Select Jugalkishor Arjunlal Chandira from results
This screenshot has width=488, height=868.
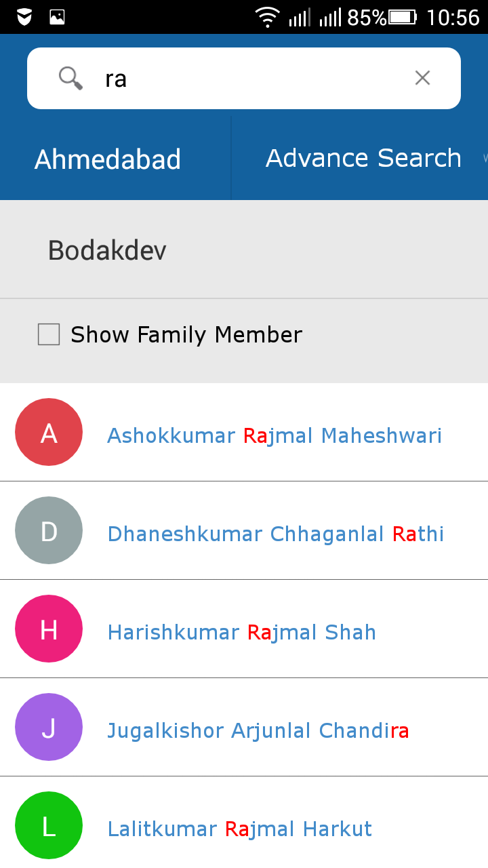click(258, 730)
